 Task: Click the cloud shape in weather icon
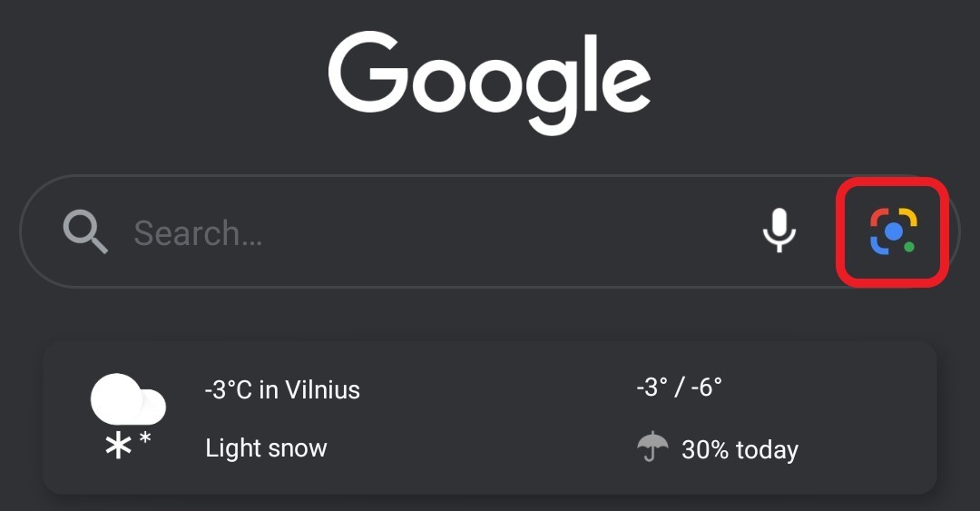pos(127,399)
